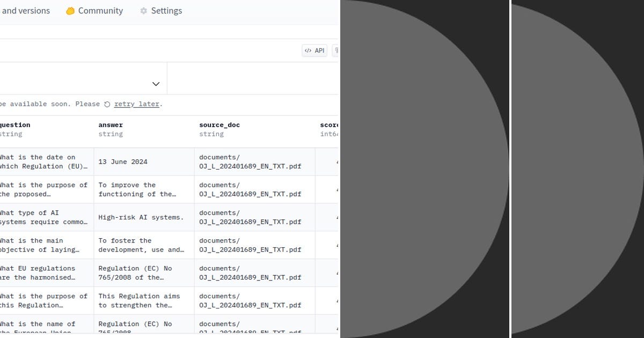Click the code brackets icon in the API button
Viewport: 644px width, 338px height.
[x=309, y=50]
